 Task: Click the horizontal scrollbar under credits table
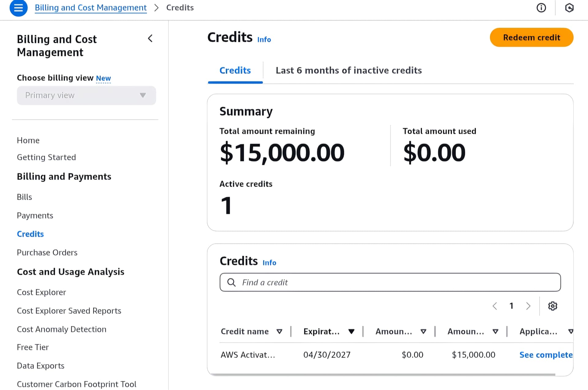pyautogui.click(x=383, y=374)
